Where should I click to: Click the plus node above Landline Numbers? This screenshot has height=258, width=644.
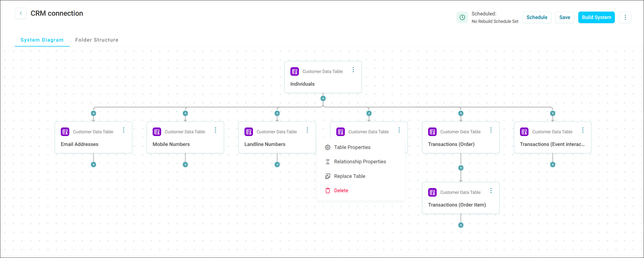tap(277, 113)
